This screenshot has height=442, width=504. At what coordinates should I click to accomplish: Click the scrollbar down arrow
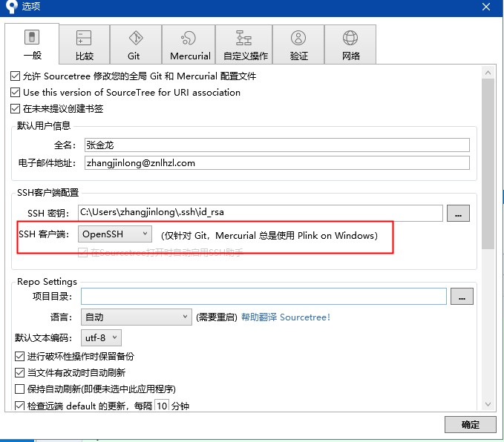click(x=488, y=404)
